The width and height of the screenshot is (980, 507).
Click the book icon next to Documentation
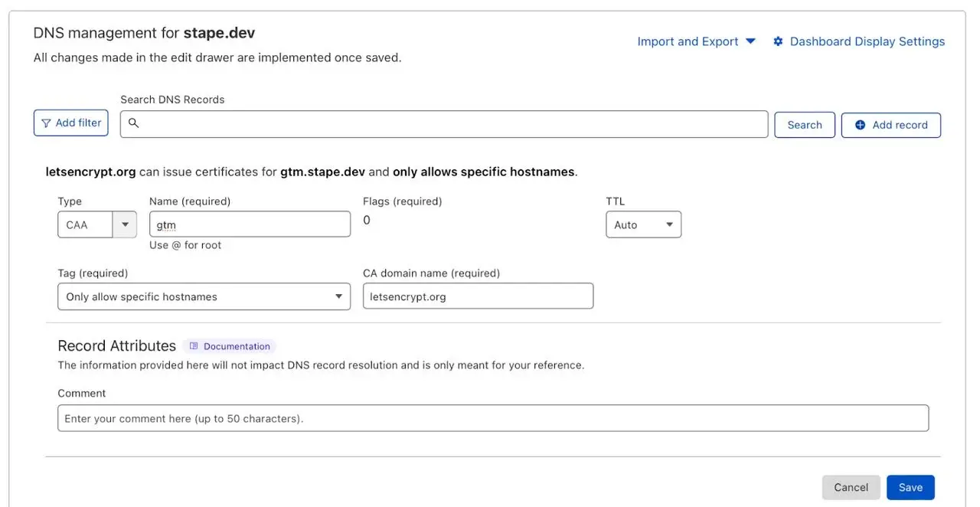pyautogui.click(x=194, y=346)
